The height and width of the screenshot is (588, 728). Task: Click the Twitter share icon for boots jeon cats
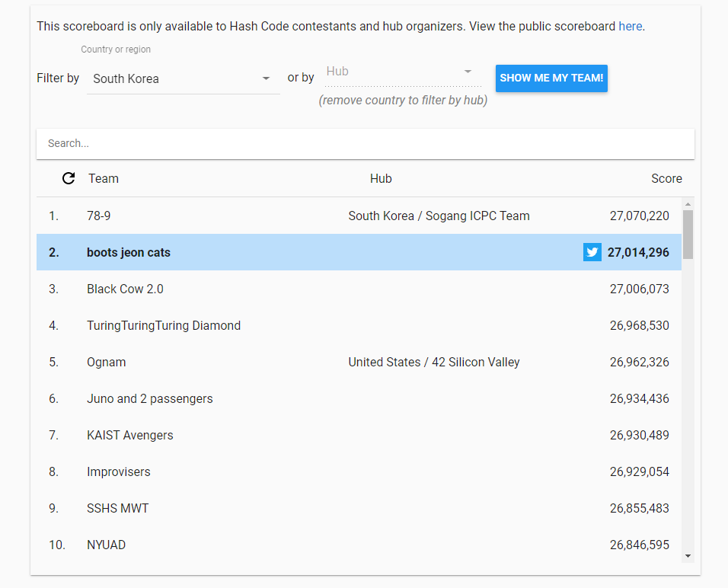coord(592,252)
